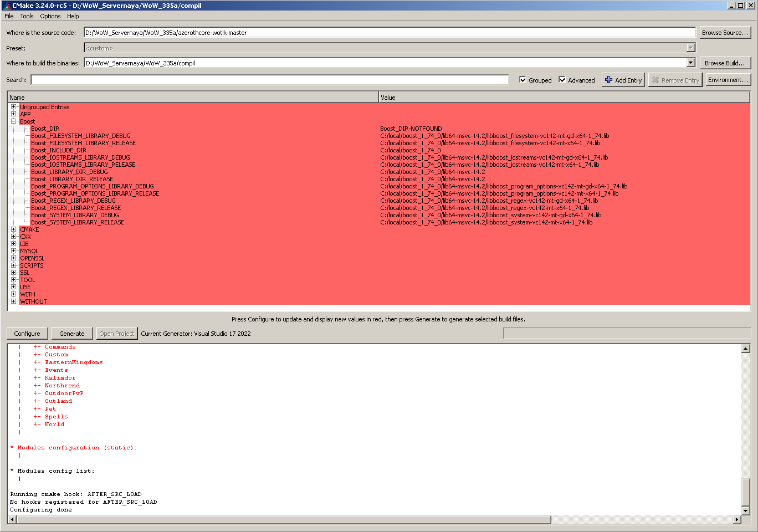The image size is (758, 532).
Task: Open the Help menu
Action: (x=73, y=16)
